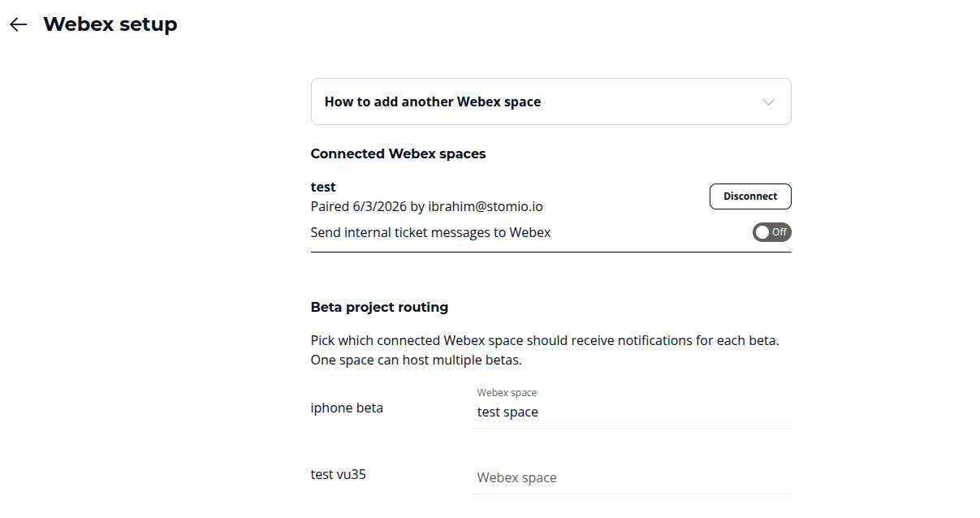Open "How to add another Webex space" panel
The height and width of the screenshot is (518, 980).
coord(550,101)
